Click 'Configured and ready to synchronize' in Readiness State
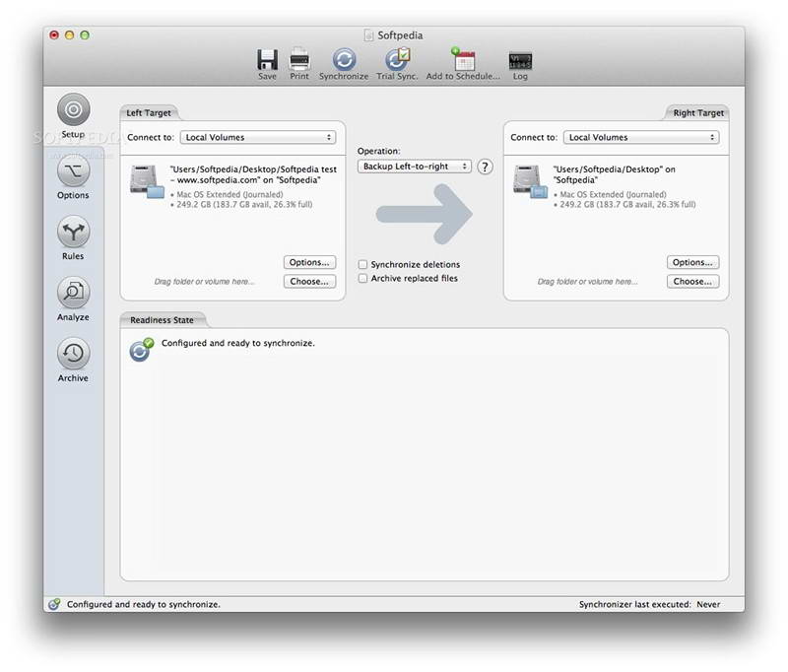 point(238,343)
